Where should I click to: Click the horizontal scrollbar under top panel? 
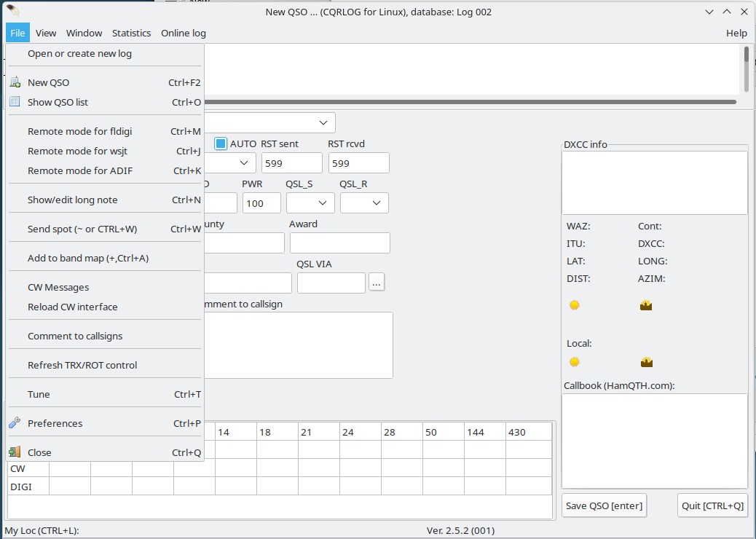tap(470, 102)
